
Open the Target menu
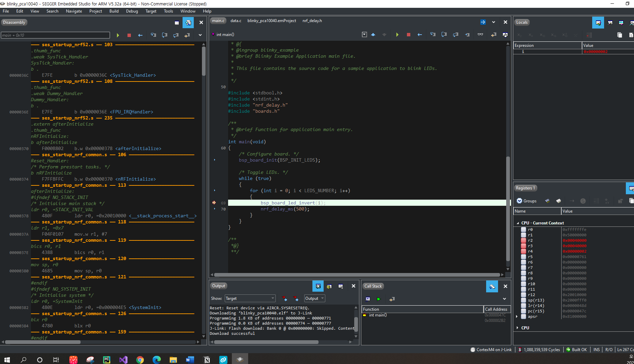pos(151,11)
